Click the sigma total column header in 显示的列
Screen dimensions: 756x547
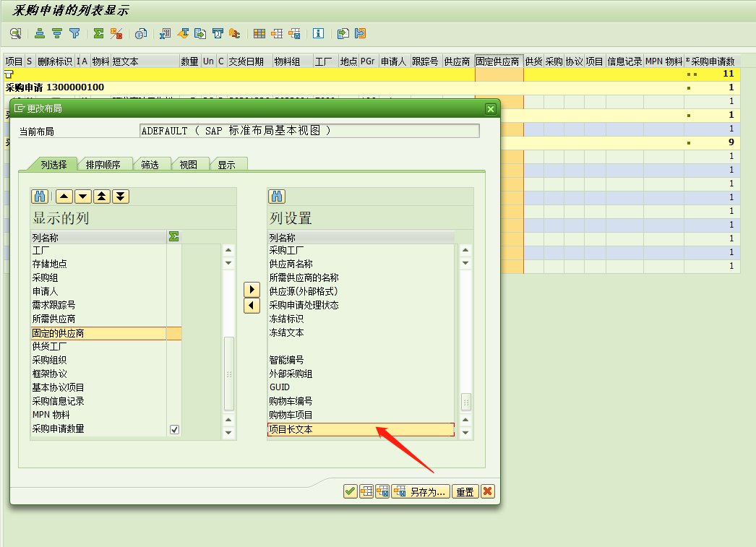tap(174, 236)
